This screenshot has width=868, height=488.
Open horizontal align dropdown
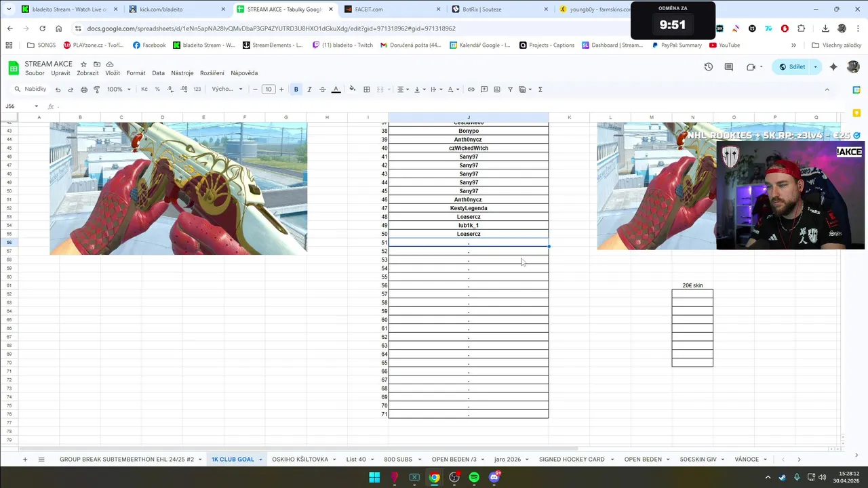pos(403,89)
